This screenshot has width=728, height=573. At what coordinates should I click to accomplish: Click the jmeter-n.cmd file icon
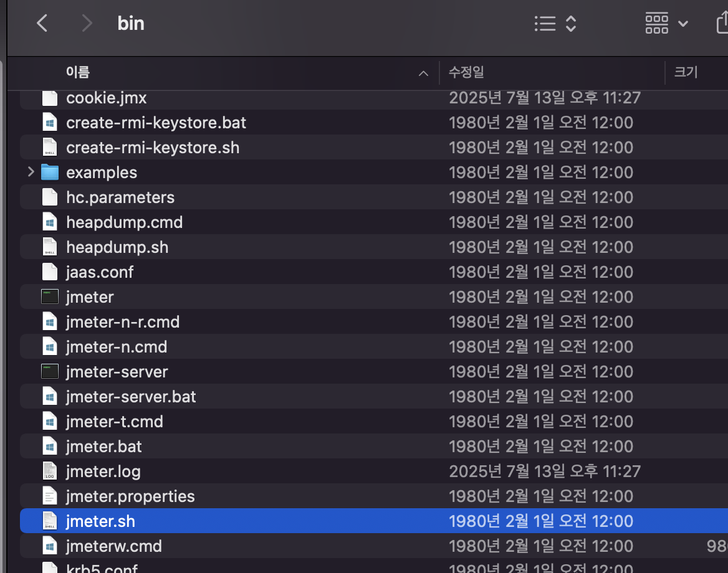[x=50, y=347]
